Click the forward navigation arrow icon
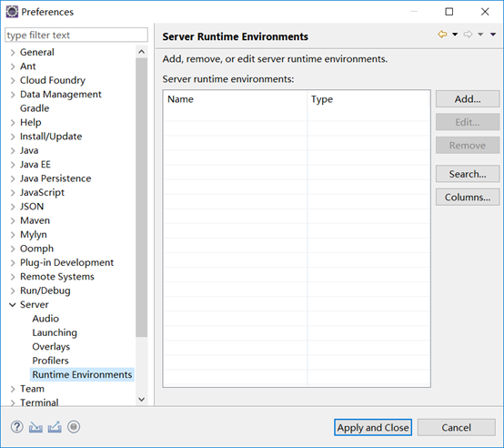 pos(468,34)
